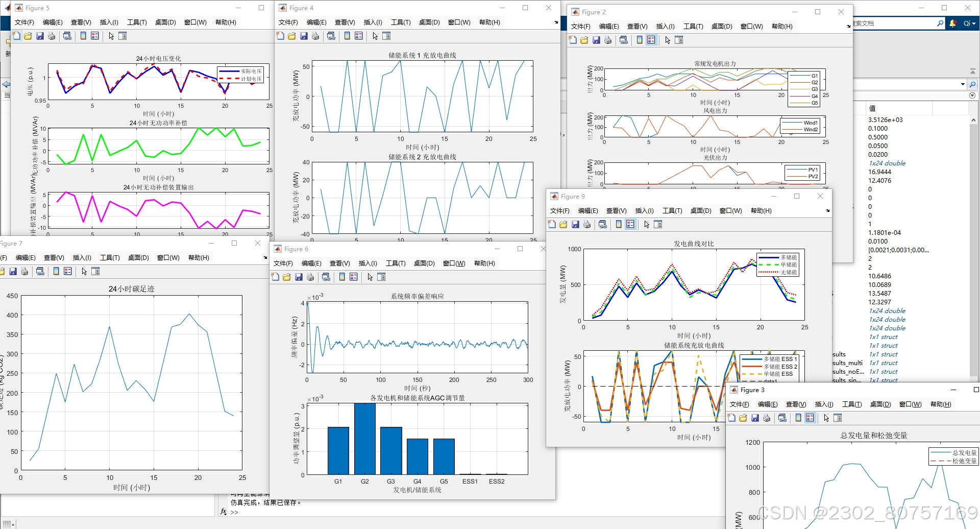This screenshot has height=529, width=980.
Task: Open Property Inspector icon in Figure 9
Action: (658, 224)
